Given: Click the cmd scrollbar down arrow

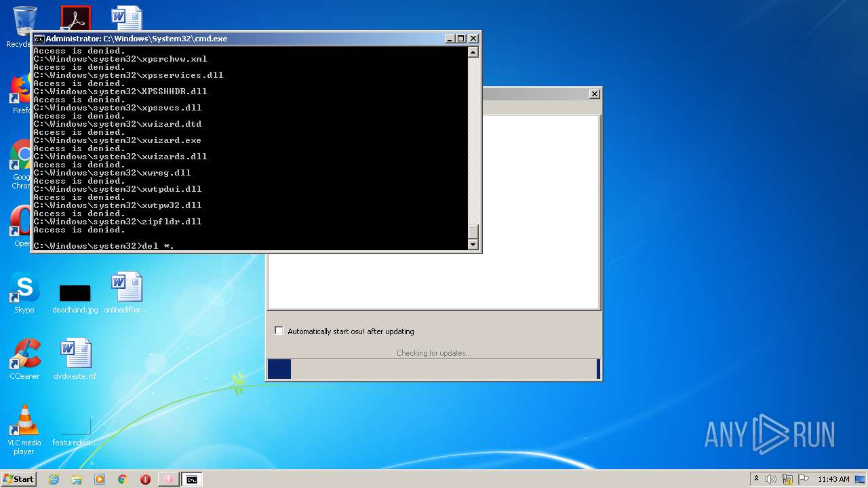Looking at the screenshot, I should tap(473, 245).
